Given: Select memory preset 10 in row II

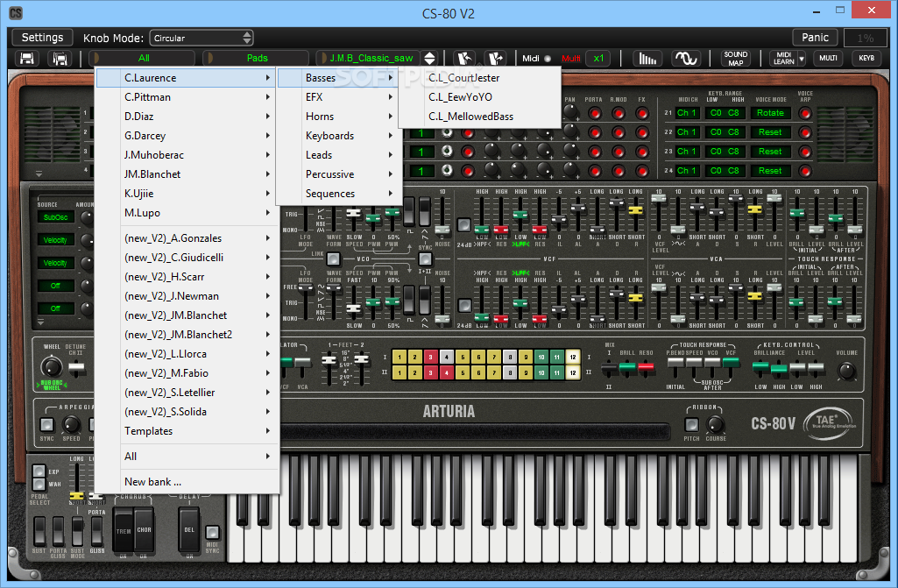Looking at the screenshot, I should point(541,372).
